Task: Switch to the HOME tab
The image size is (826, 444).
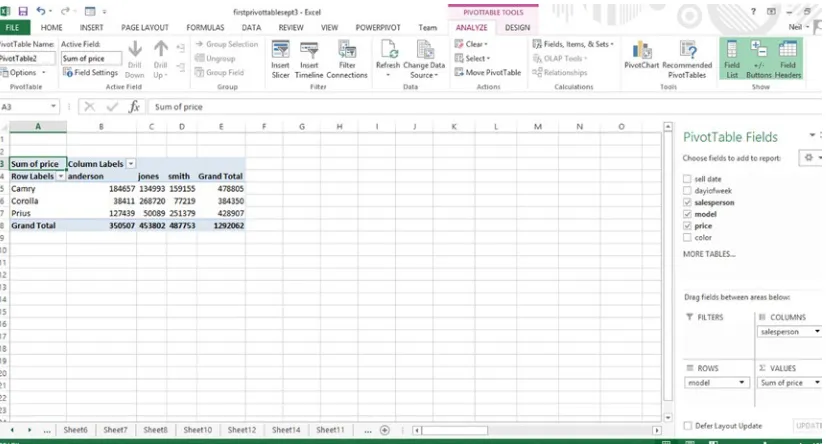Action: pyautogui.click(x=52, y=27)
